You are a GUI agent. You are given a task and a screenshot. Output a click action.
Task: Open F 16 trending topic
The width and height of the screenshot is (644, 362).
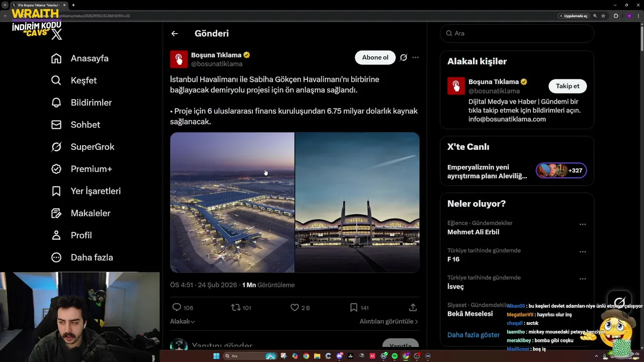tap(453, 259)
